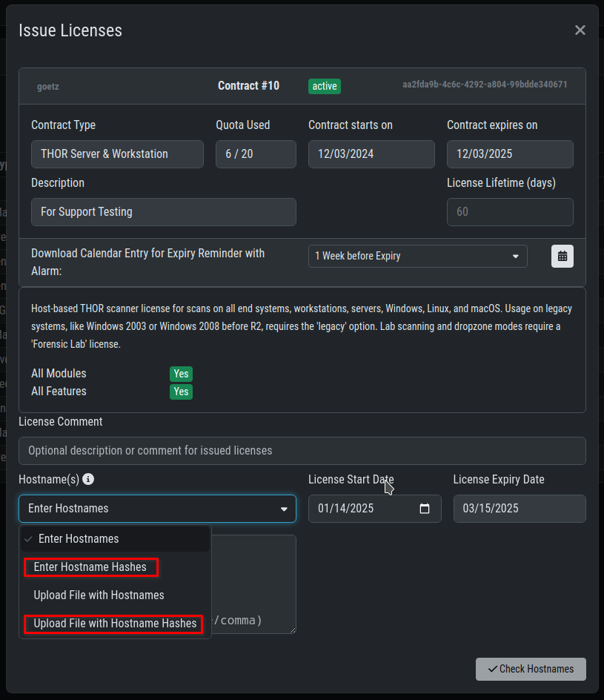Click the License Lifetime days field

pyautogui.click(x=510, y=212)
